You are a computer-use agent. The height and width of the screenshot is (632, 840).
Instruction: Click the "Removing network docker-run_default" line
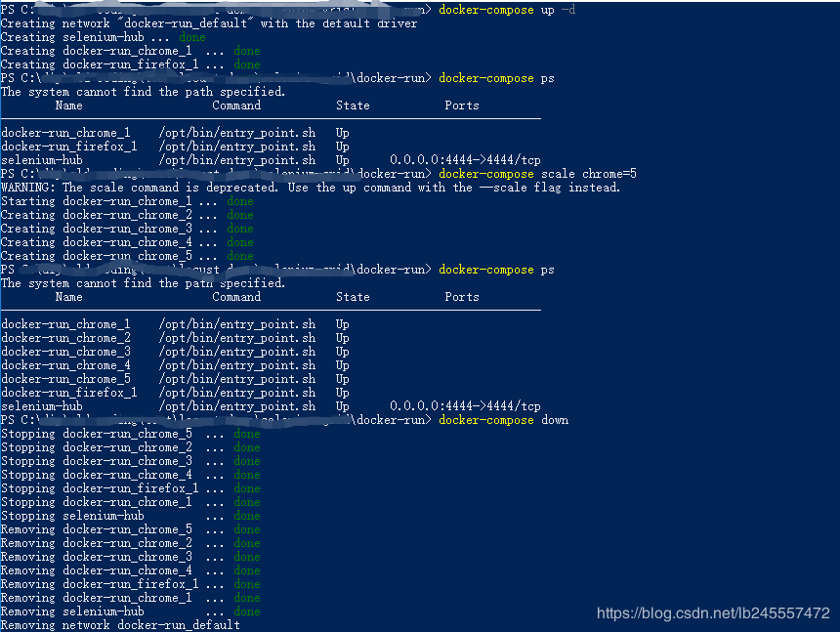(120, 625)
